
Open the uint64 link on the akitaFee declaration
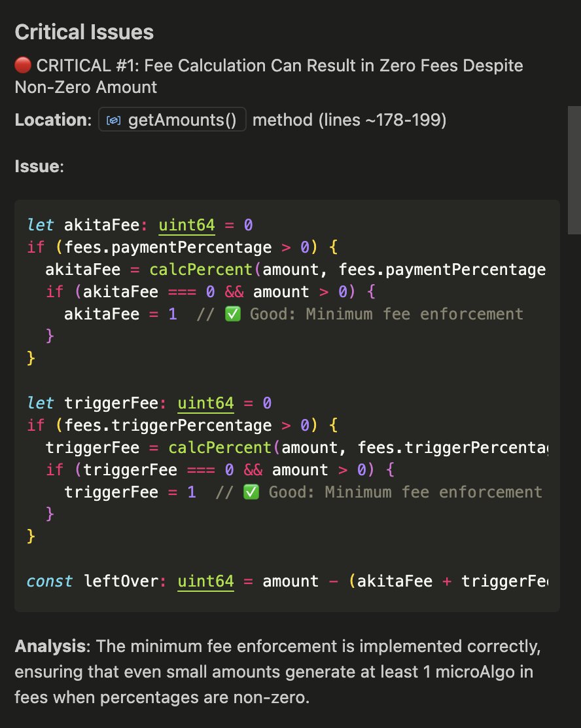click(186, 225)
